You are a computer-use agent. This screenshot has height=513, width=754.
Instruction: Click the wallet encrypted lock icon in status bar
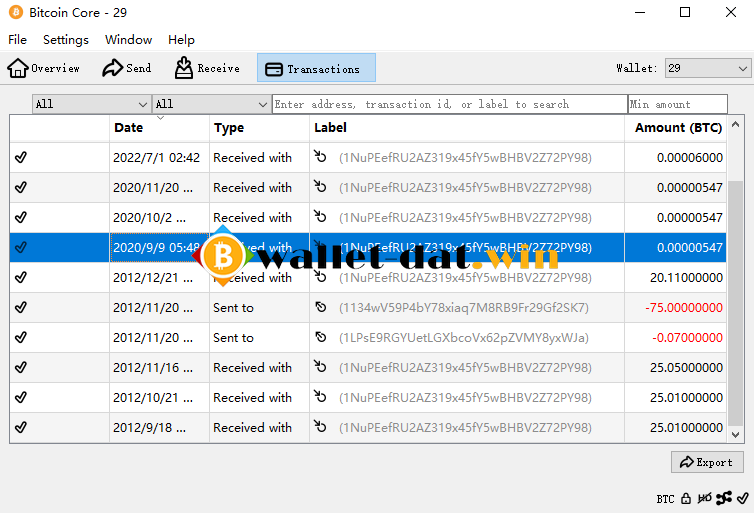tap(686, 499)
